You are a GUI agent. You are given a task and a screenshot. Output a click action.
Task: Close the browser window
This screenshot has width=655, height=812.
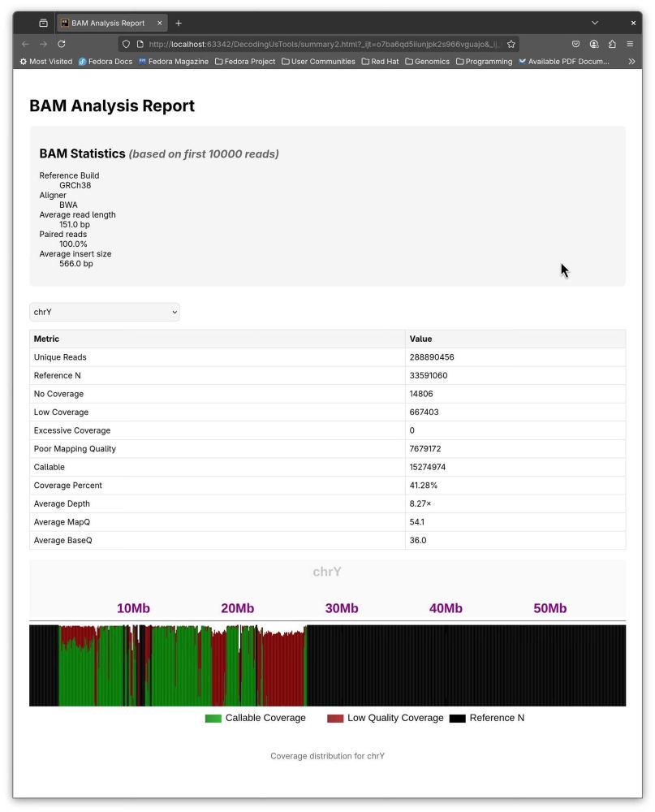click(633, 23)
